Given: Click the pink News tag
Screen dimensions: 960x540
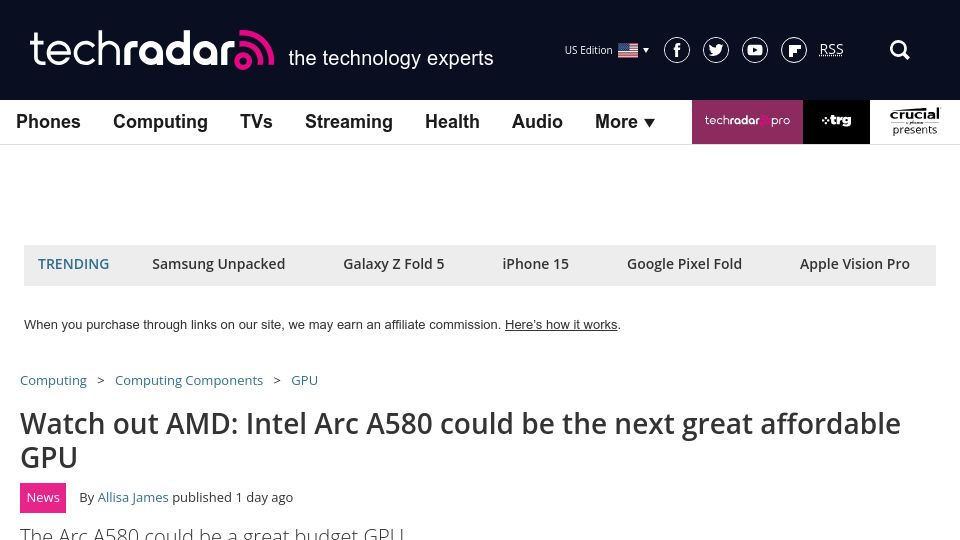Looking at the screenshot, I should [43, 498].
